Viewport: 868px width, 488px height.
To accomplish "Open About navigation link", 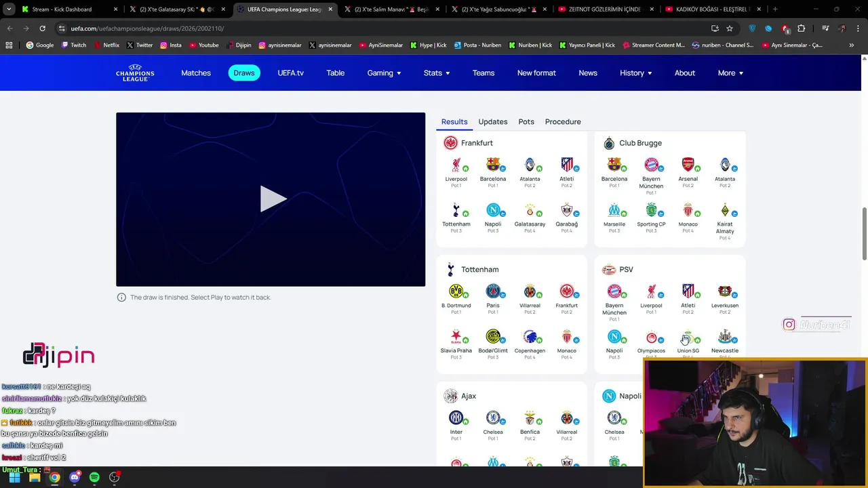I will [x=685, y=73].
